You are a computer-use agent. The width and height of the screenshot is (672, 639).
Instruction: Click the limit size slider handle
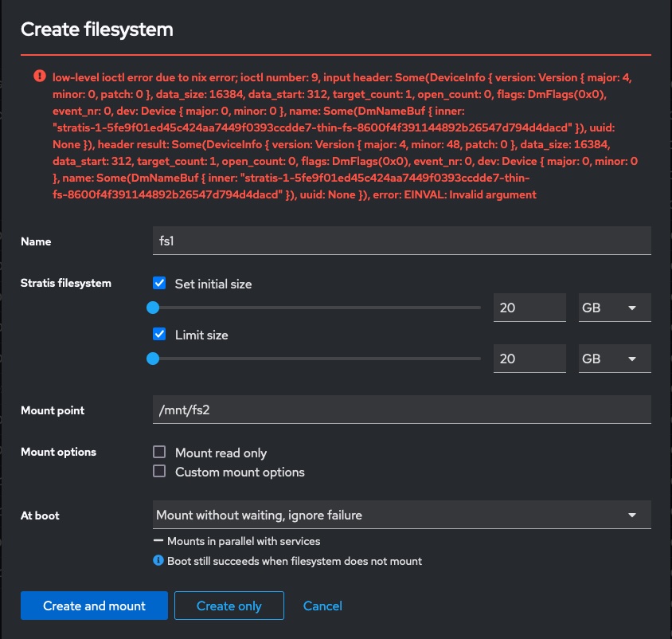pos(154,359)
